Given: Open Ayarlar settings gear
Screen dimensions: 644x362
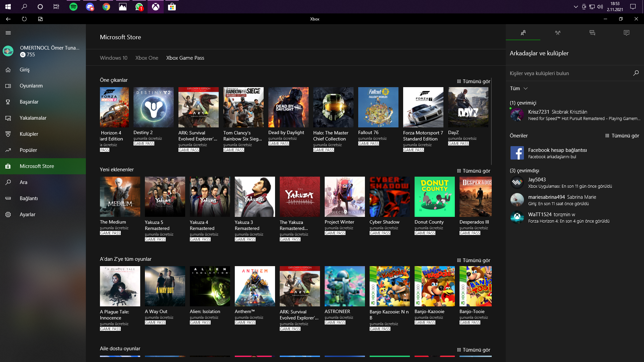Looking at the screenshot, I should coord(8,215).
